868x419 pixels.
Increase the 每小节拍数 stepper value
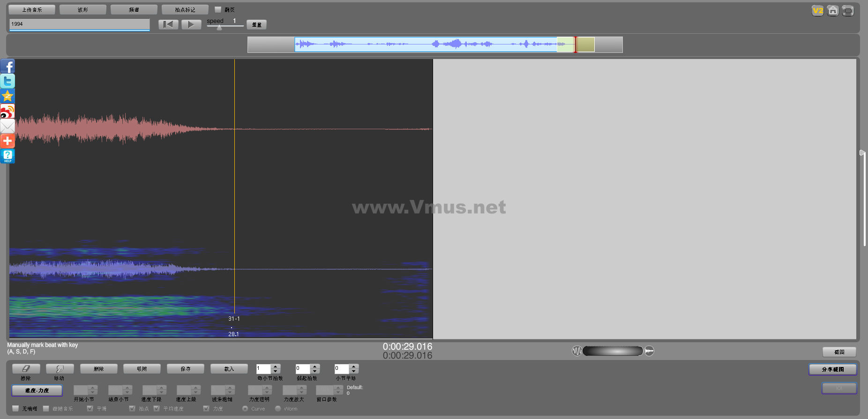[276, 367]
